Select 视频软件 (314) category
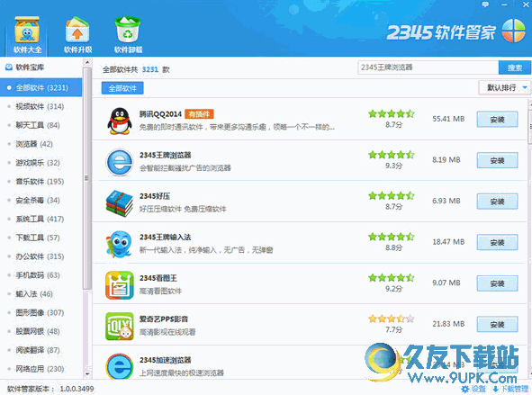The image size is (532, 395). (x=41, y=106)
